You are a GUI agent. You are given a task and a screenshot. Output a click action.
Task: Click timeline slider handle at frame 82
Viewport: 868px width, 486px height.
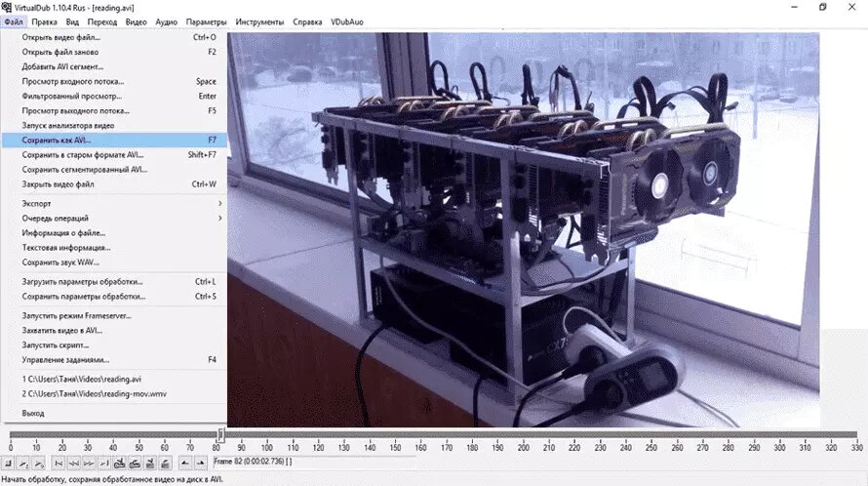(220, 434)
